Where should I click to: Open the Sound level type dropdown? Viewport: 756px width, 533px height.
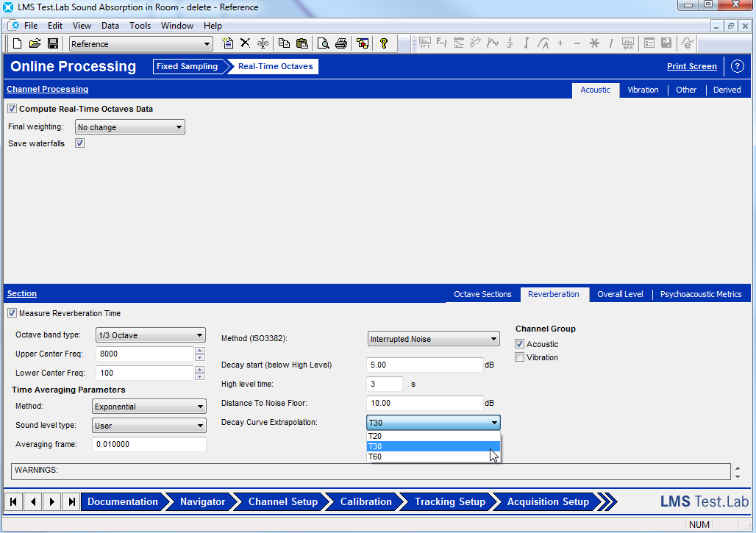pos(149,426)
